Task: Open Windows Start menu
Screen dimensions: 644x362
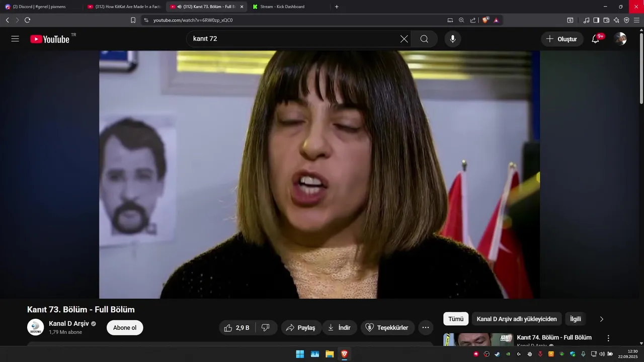Action: pos(300,354)
